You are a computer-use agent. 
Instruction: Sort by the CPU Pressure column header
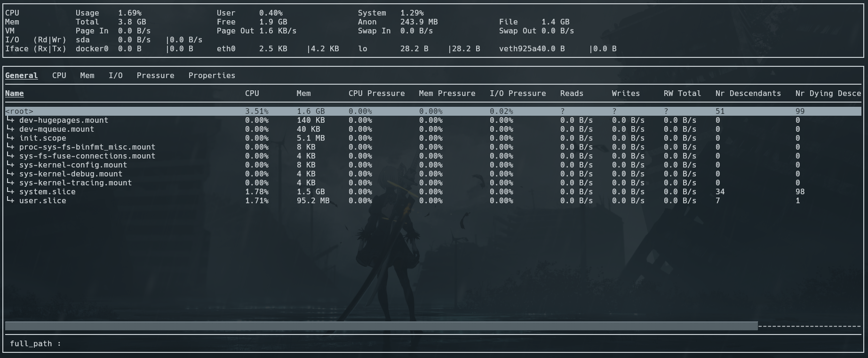coord(376,93)
